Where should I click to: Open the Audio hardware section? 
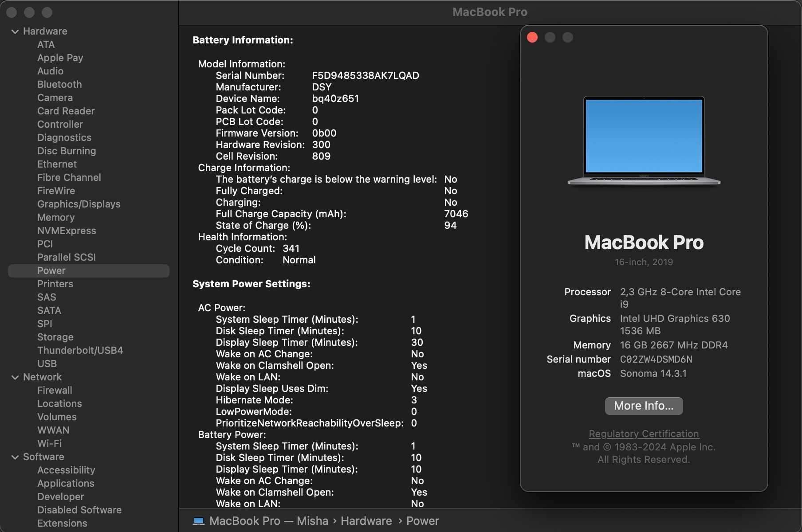pyautogui.click(x=51, y=71)
